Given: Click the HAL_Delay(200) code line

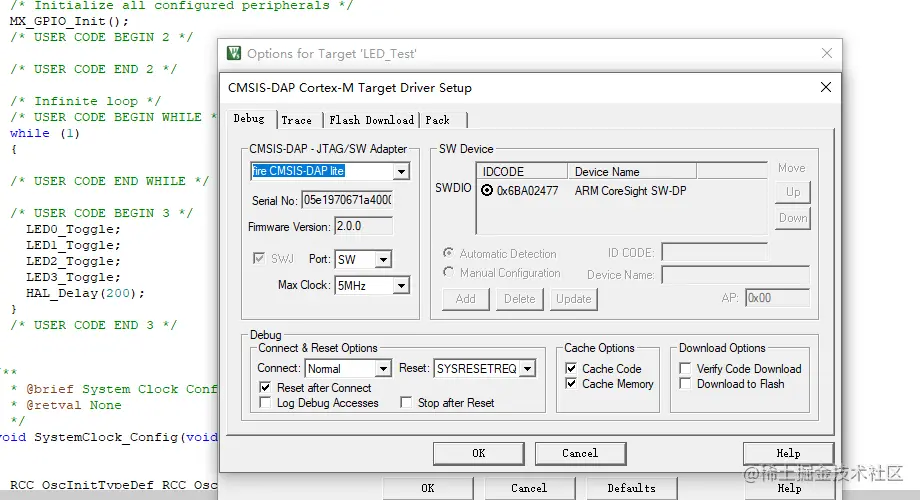Looking at the screenshot, I should 85,293.
